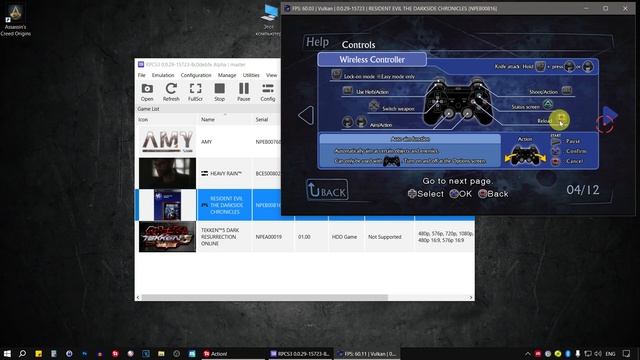Click the Status screen triangle button icon
Viewport: 640px width, 360px height.
click(548, 104)
